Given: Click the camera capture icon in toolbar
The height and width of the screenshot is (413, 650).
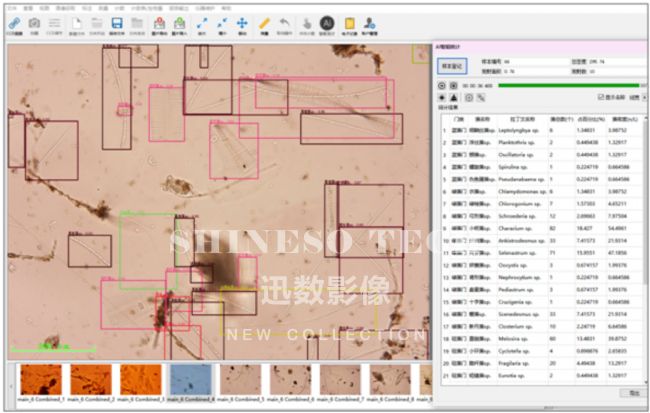Looking at the screenshot, I should [35, 23].
